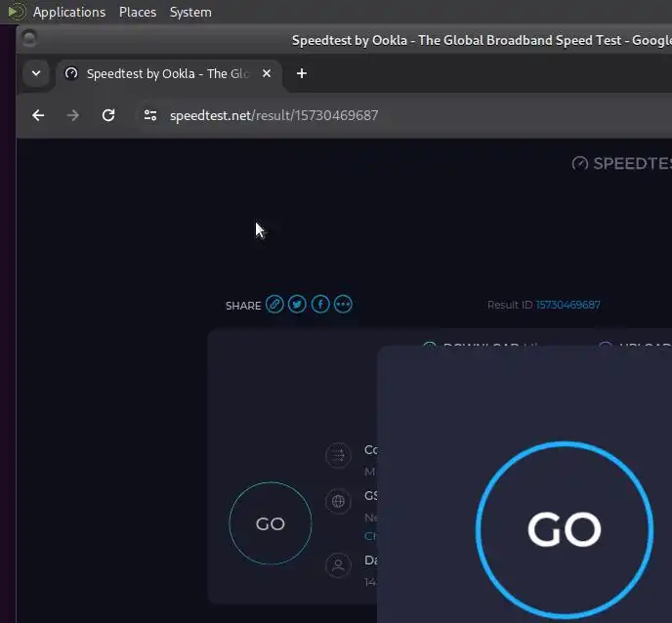Click the small GO button
The image size is (672, 623).
click(271, 523)
